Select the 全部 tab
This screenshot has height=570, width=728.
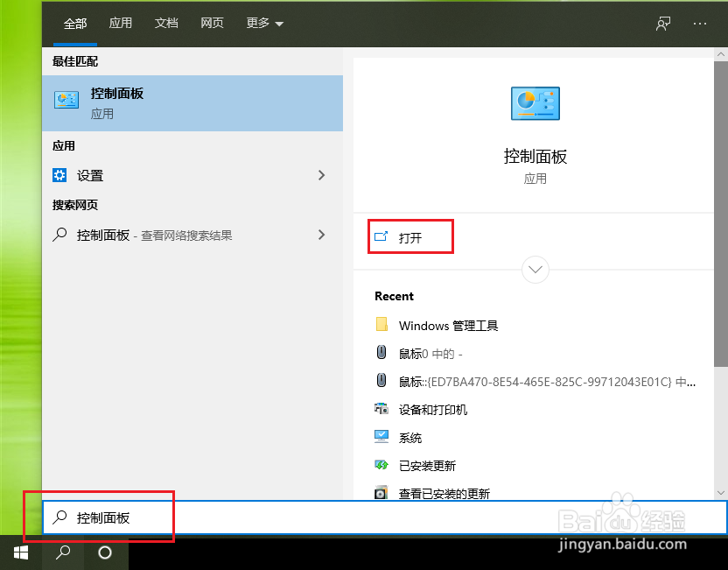(x=75, y=24)
